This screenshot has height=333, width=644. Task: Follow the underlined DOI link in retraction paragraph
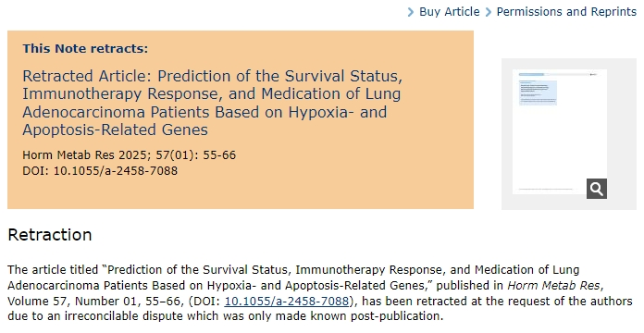287,301
